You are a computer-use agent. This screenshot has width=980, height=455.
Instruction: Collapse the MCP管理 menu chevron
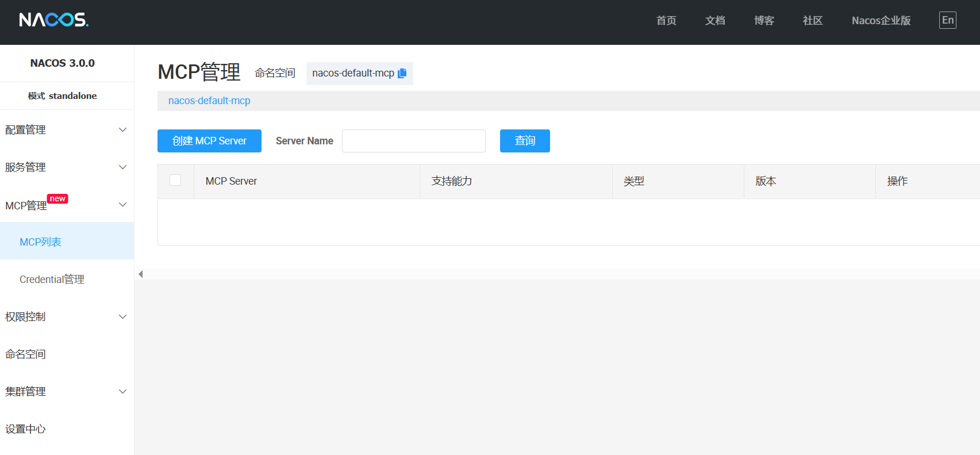(122, 205)
